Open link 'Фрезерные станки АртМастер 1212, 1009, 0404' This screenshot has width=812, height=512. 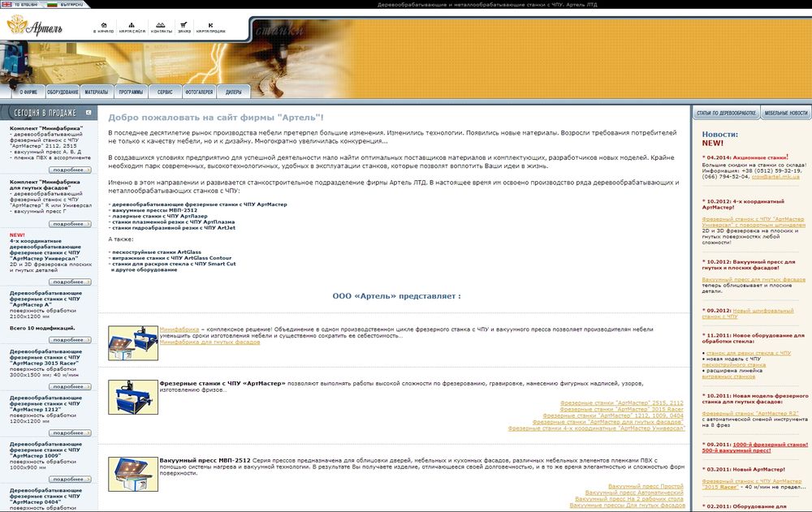613,415
